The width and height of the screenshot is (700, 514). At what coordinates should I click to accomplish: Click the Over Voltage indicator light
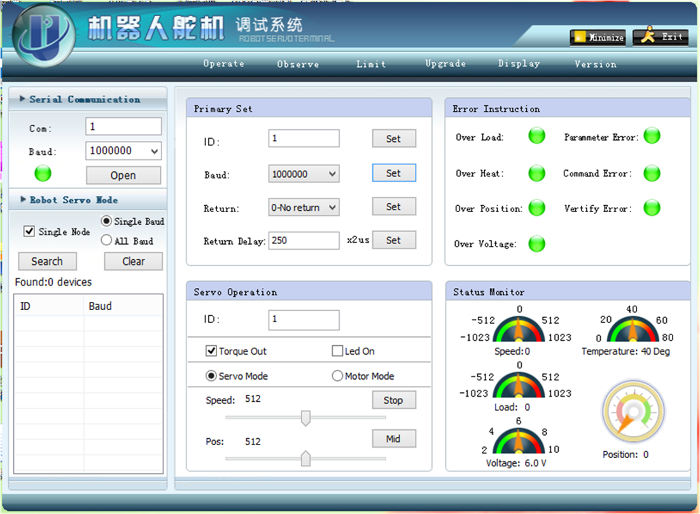pyautogui.click(x=536, y=243)
